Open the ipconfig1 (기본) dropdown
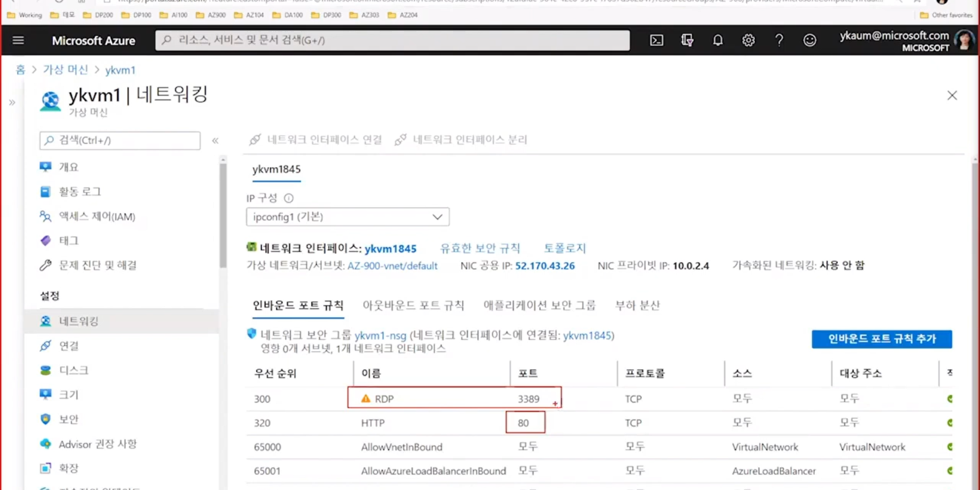 348,216
